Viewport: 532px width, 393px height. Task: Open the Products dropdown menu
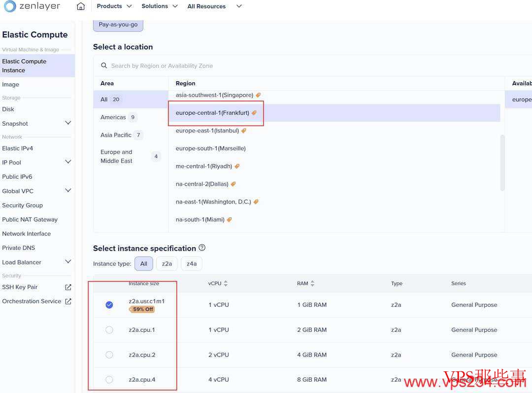pyautogui.click(x=114, y=6)
